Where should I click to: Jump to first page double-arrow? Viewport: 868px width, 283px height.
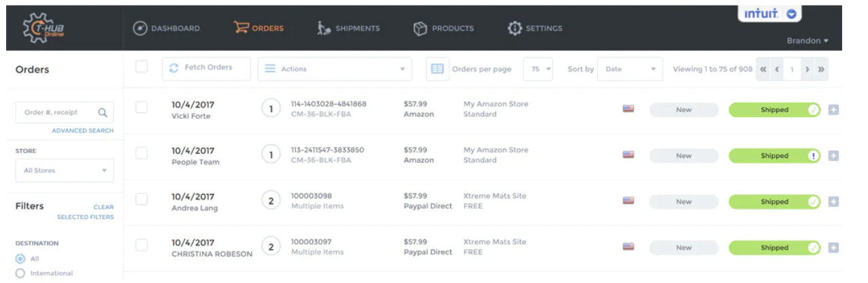point(763,69)
